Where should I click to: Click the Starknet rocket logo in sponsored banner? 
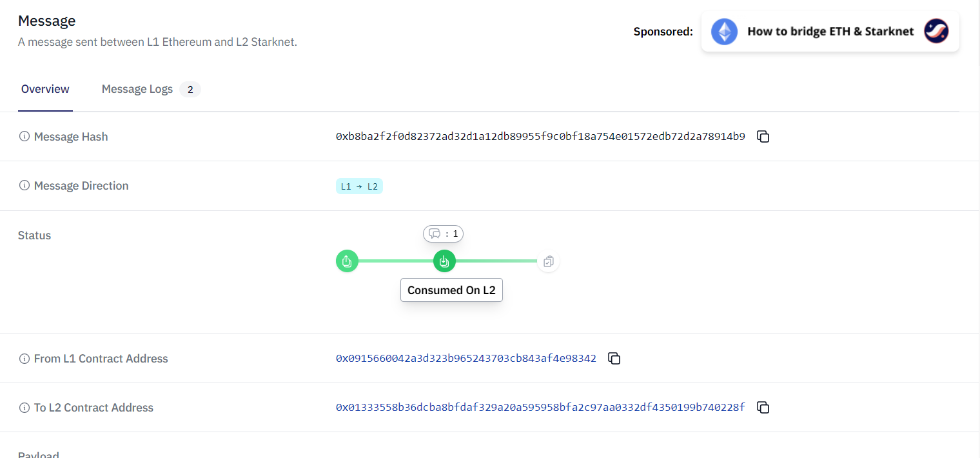click(x=936, y=31)
